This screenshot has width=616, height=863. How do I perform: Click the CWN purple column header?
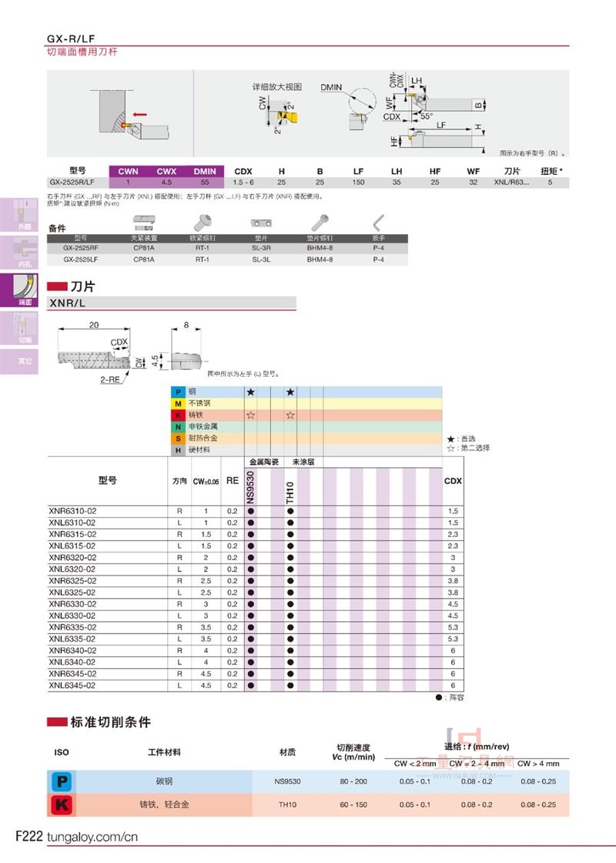click(x=128, y=171)
